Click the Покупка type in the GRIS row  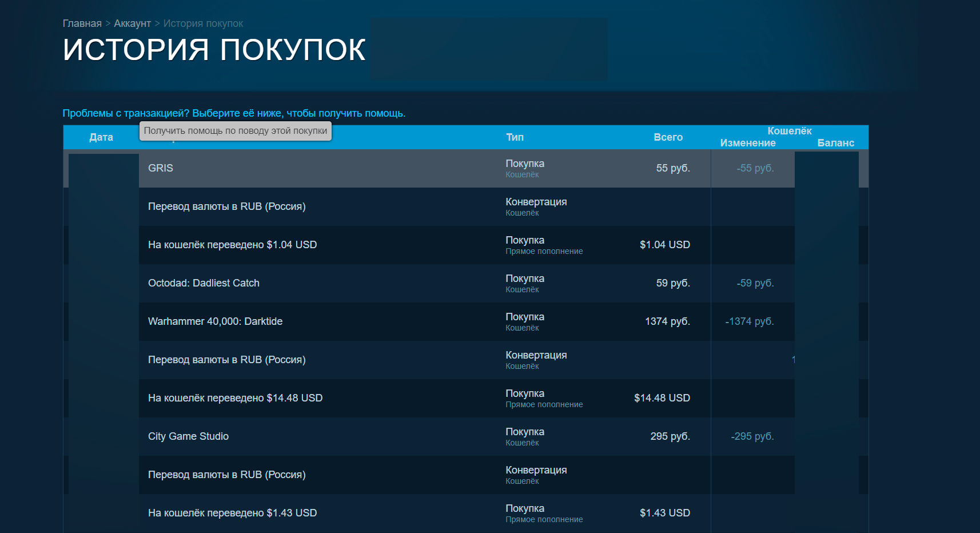525,164
